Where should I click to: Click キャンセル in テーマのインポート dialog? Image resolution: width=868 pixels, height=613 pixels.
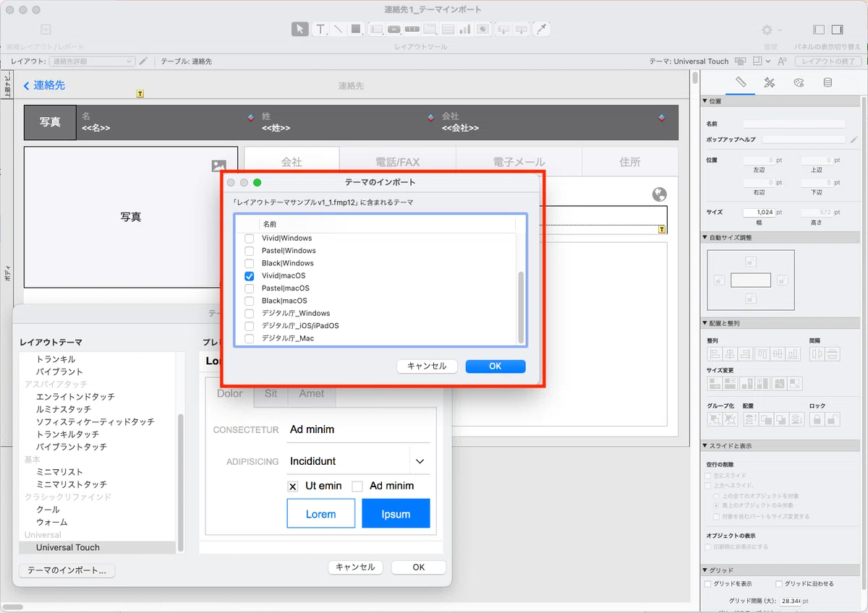tap(427, 366)
